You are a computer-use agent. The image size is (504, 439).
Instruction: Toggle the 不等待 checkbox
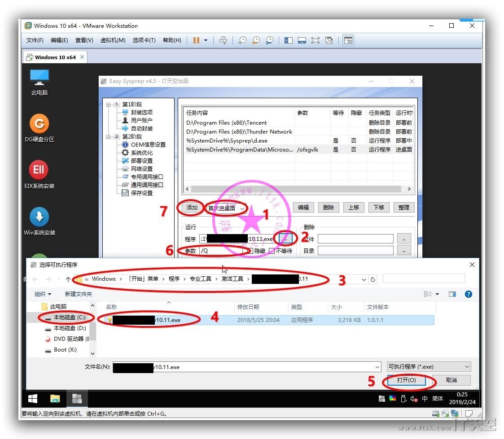pos(272,251)
